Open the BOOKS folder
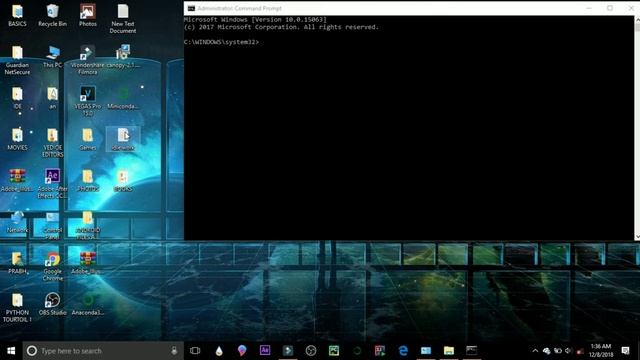This screenshot has height=360, width=640. [122, 180]
